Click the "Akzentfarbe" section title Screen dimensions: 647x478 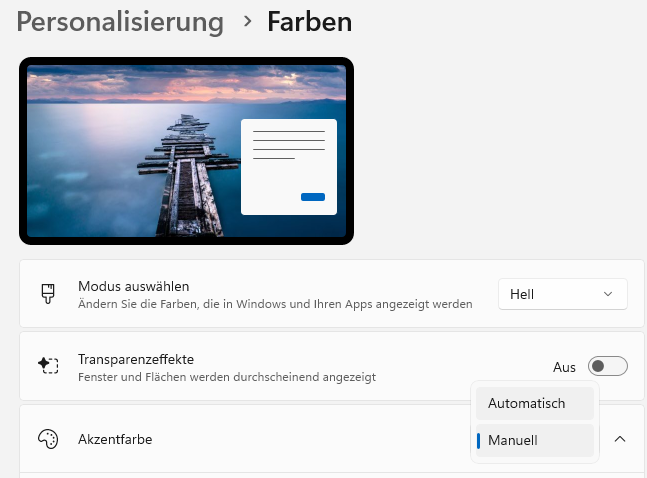[115, 439]
